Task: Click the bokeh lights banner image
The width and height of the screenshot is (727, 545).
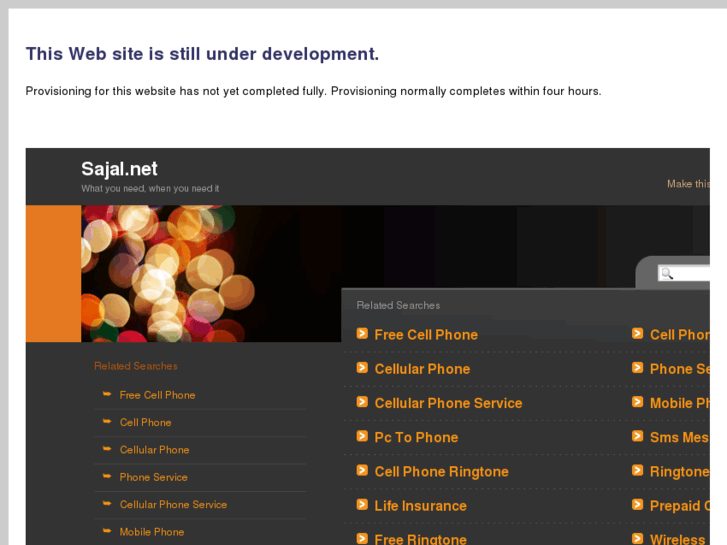Action: 211,274
